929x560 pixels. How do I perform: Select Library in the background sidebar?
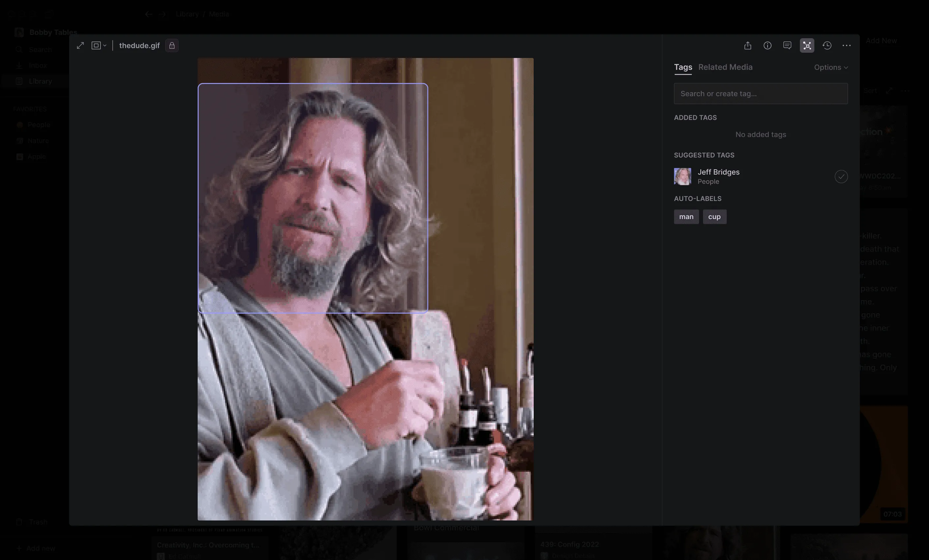click(x=40, y=81)
